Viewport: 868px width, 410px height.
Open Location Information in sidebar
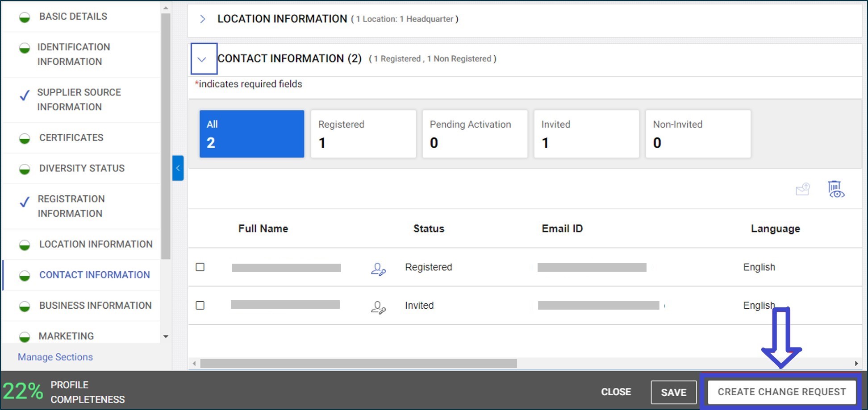click(96, 244)
